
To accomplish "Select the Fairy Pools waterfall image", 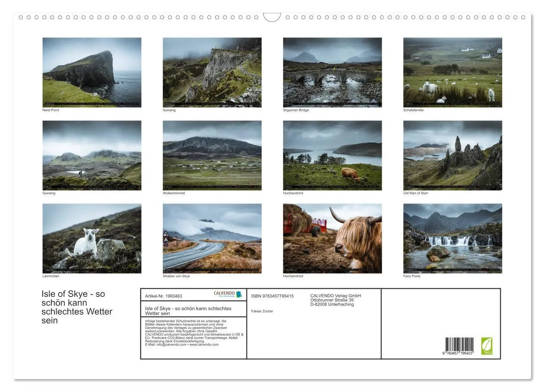I will pyautogui.click(x=452, y=237).
